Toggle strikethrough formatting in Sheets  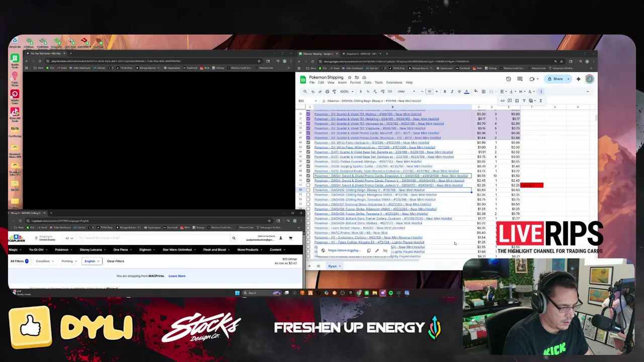459,92
